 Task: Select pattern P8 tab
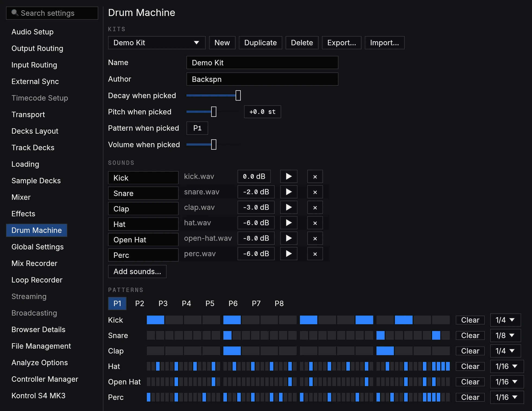(279, 303)
